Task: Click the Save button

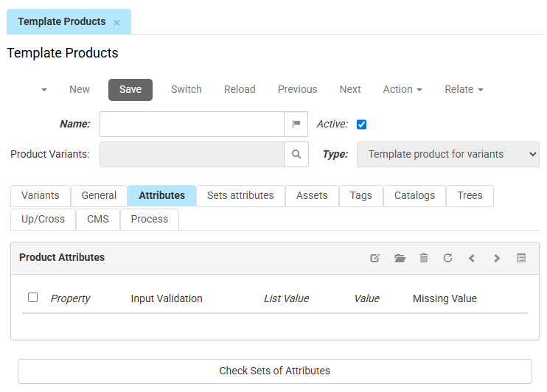Action: click(x=130, y=90)
